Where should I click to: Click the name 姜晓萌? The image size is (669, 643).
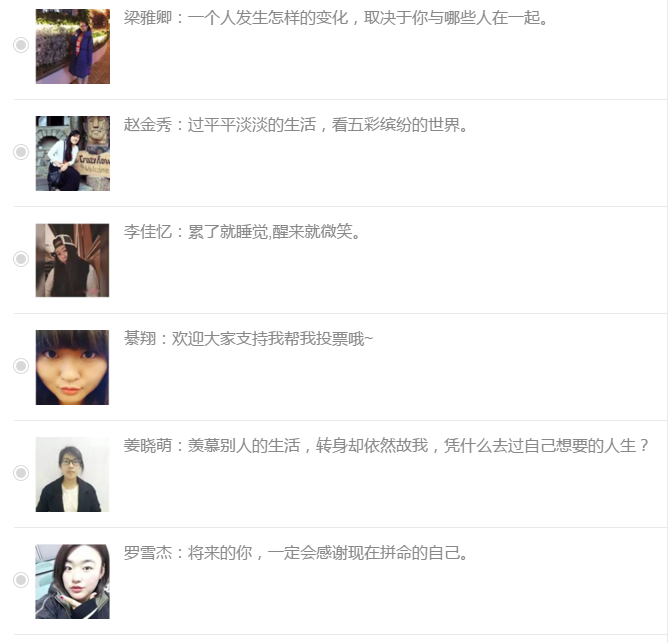148,446
